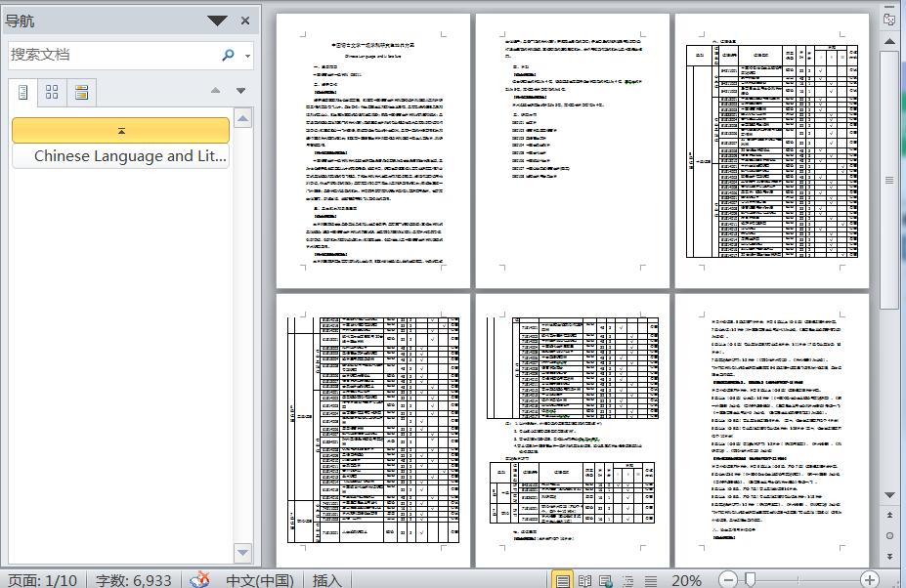Toggle the 插入 insert mode indicator
This screenshot has width=906, height=588.
click(x=327, y=580)
